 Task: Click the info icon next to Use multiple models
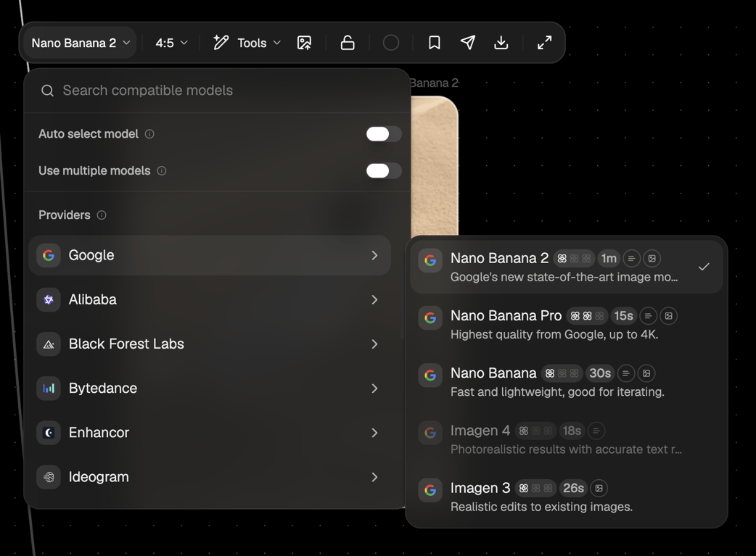[x=162, y=170]
